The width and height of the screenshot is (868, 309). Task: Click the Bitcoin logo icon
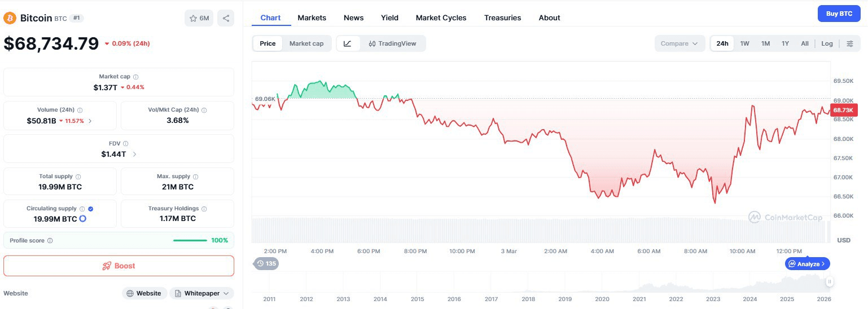coord(10,18)
